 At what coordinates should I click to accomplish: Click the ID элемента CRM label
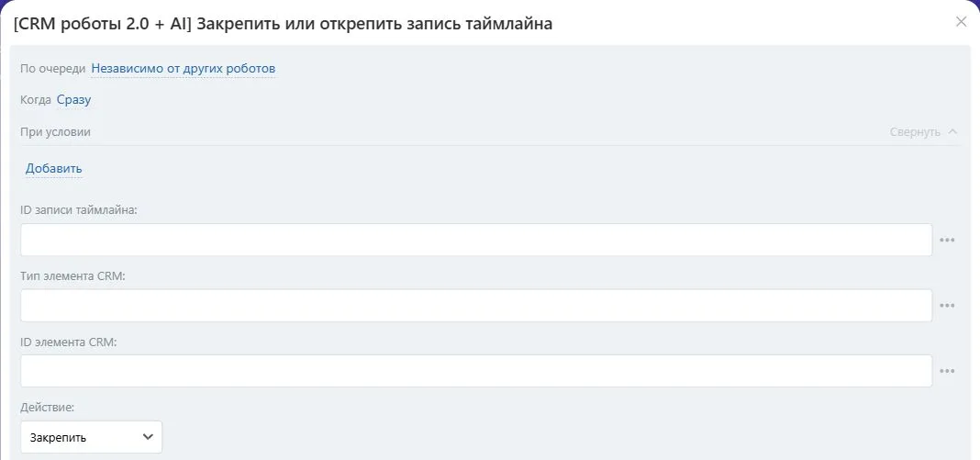[x=69, y=342]
